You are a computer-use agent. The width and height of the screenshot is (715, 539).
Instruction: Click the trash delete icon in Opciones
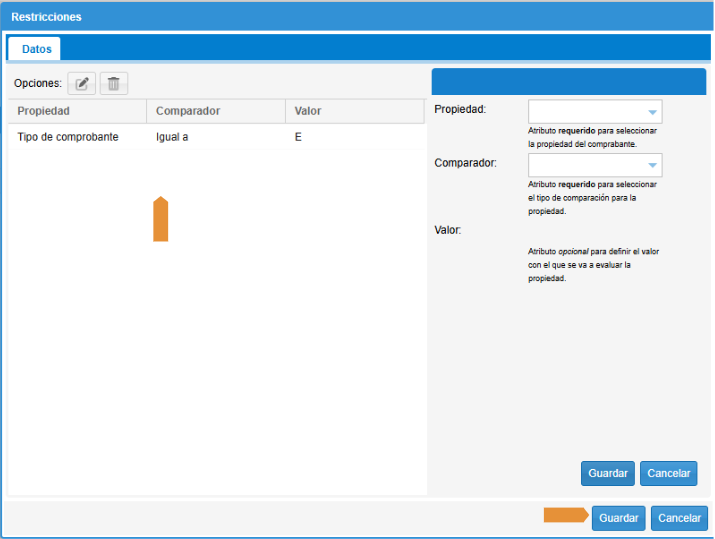point(114,84)
